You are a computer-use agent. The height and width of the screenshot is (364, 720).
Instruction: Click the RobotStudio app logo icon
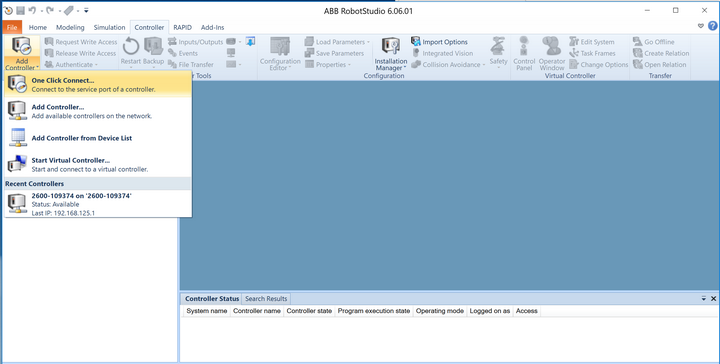8,10
